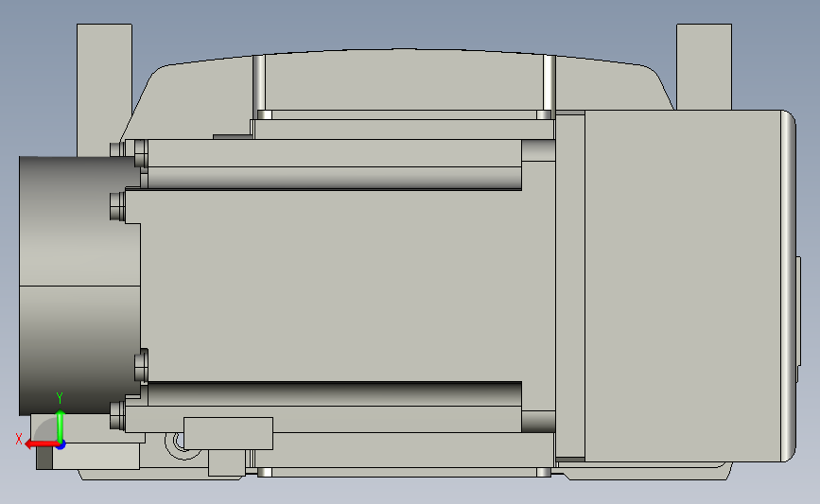Image resolution: width=820 pixels, height=504 pixels.
Task: Select the top-right upright mounting lug
Action: coord(704,66)
